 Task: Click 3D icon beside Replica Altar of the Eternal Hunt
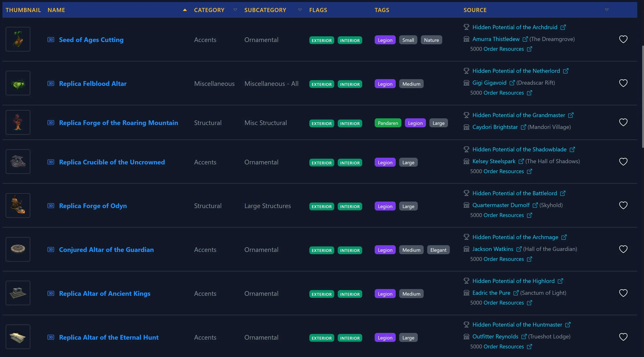coord(51,337)
